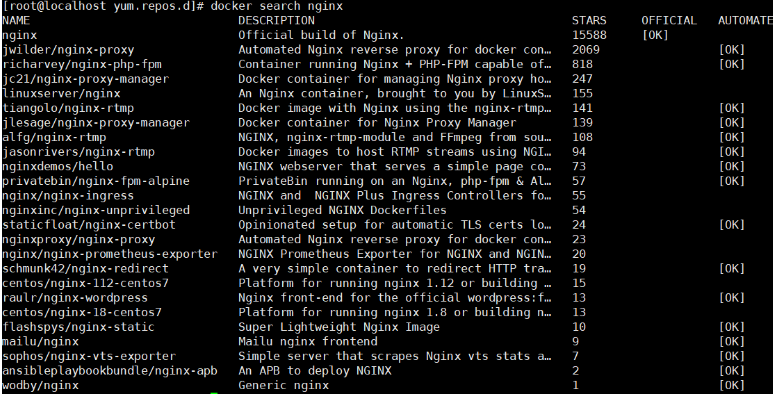Select the 'privatebin/nginx-fpm-alpine' image name

(x=96, y=181)
